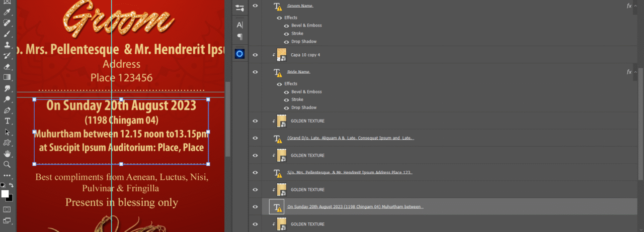
Task: Open the Paragraph panel icon
Action: (239, 37)
